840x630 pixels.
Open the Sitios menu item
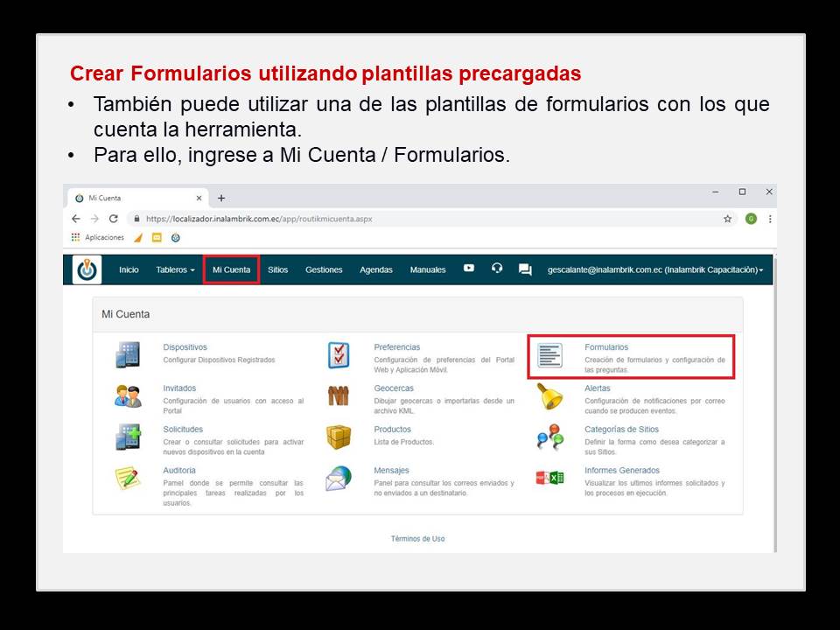tap(278, 269)
